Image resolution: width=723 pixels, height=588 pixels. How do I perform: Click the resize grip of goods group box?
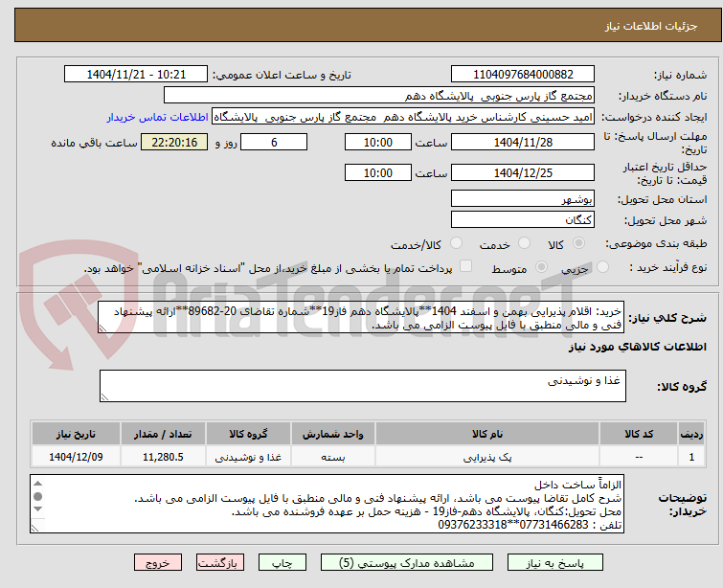tap(104, 396)
